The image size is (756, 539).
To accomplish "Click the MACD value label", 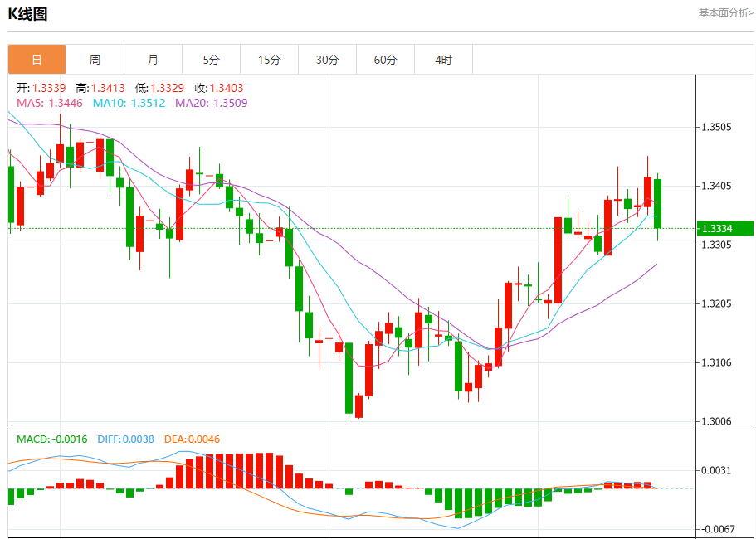I will 51,439.
